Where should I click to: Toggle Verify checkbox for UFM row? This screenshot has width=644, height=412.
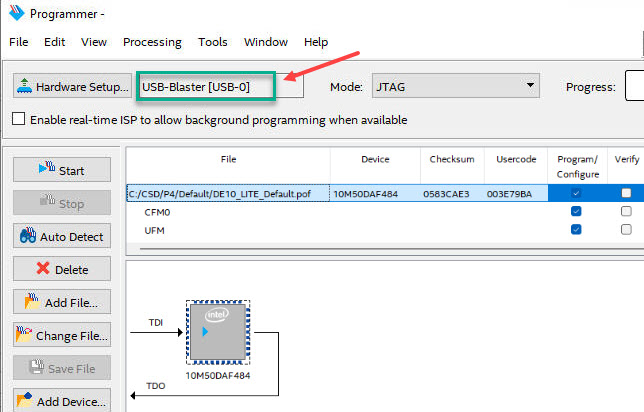(626, 230)
